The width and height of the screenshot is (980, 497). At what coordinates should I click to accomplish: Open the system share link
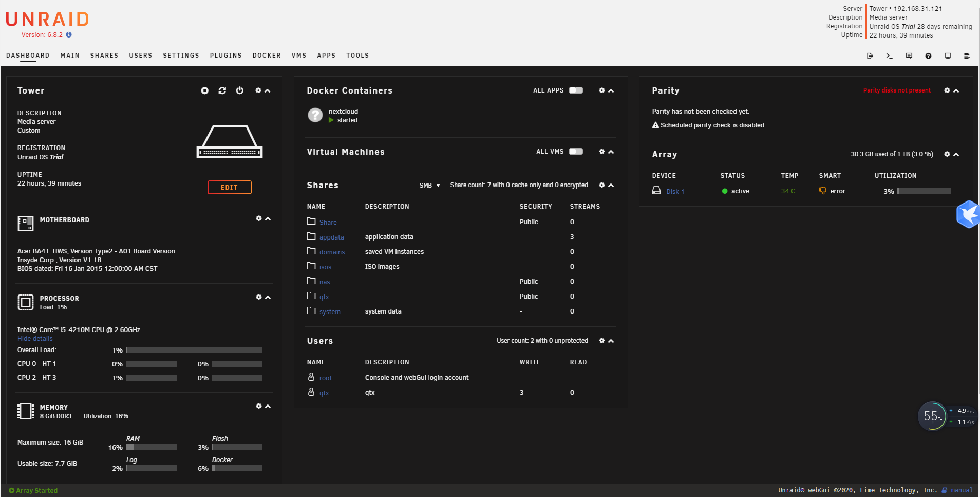[x=330, y=312]
